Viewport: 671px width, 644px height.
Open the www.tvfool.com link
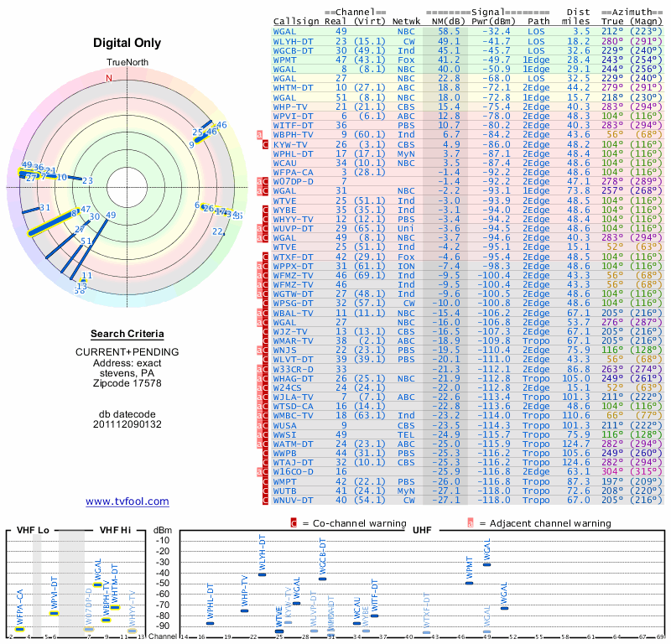click(127, 501)
